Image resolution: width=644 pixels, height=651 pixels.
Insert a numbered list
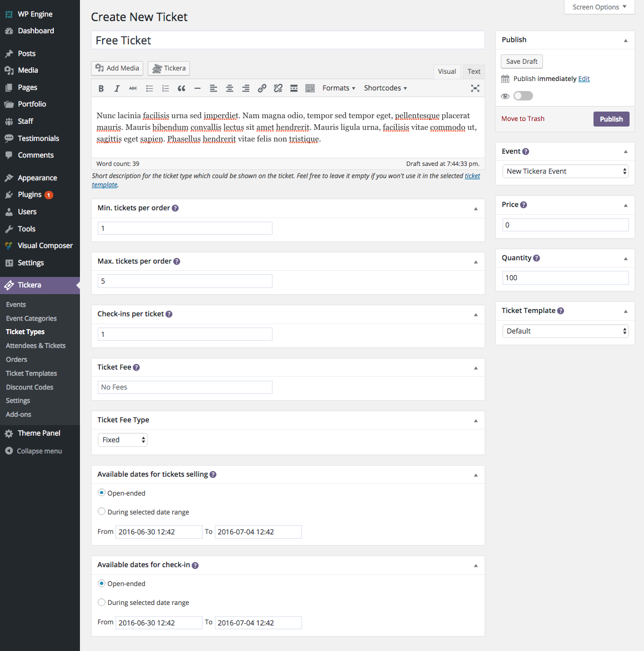pos(165,88)
